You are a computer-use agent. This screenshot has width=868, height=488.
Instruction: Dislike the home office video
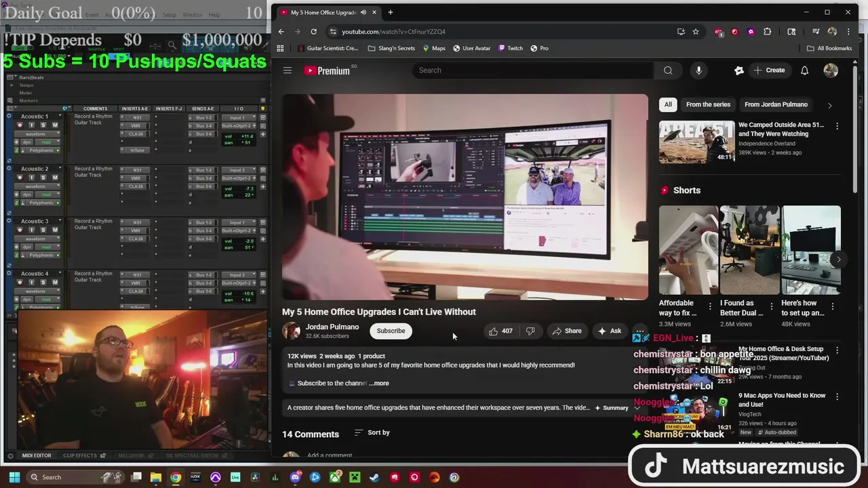530,331
